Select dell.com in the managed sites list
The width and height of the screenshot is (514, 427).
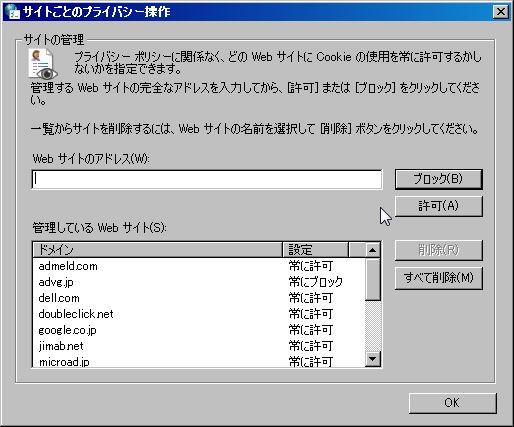[199, 298]
